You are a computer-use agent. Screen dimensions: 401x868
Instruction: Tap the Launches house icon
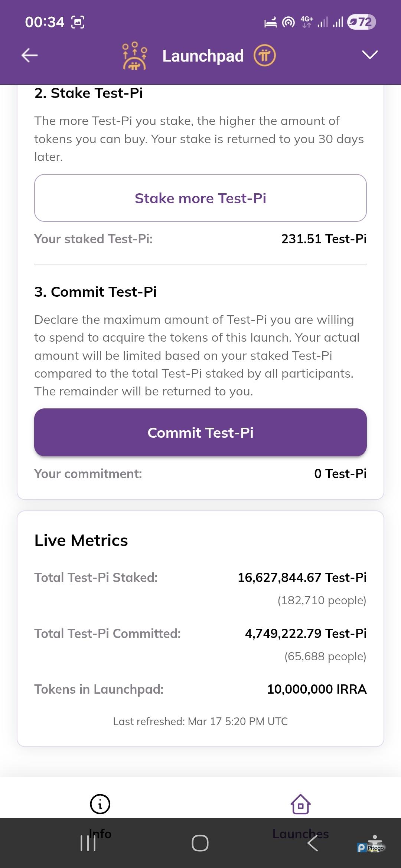tap(300, 804)
